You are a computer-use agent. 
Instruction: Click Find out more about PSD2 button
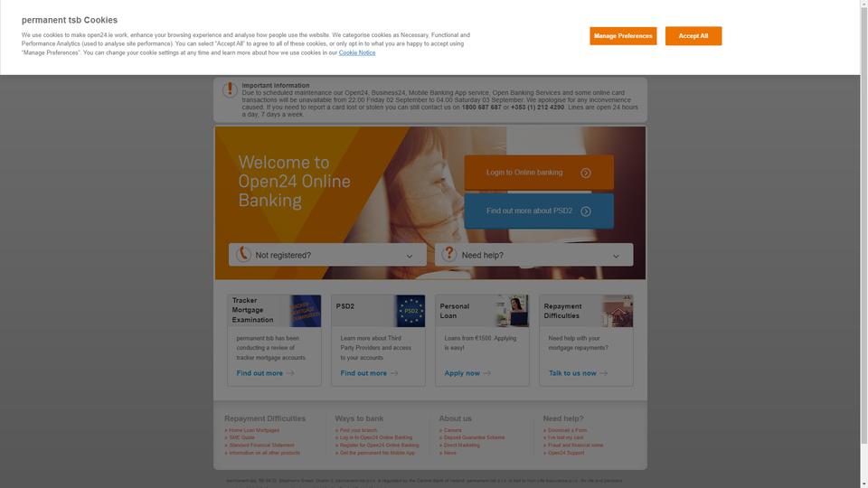(539, 211)
